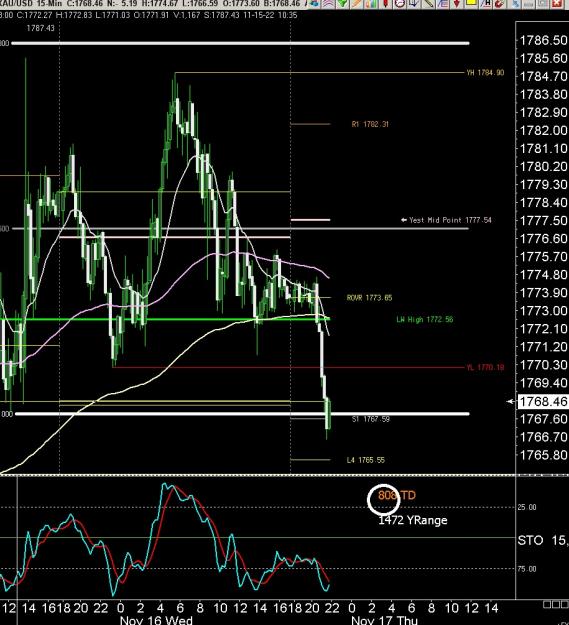Open the clock time icon in toolbar
The height and width of the screenshot is (625, 569).
click(400, 3)
